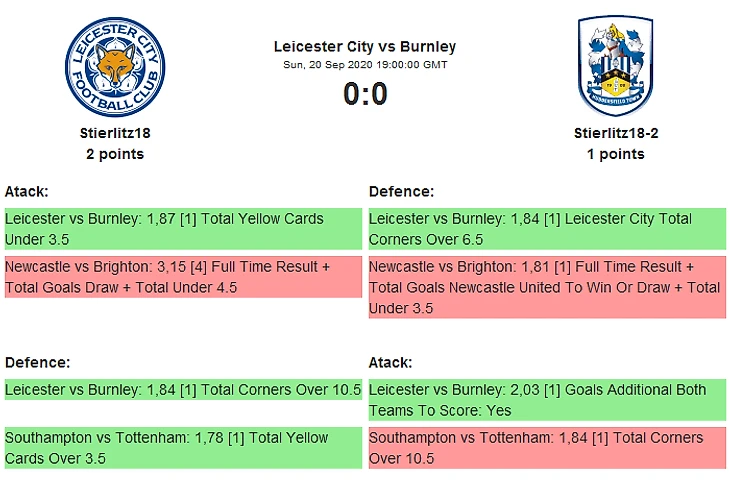Select the Draw + Total Under 4.5 bet

[x=182, y=277]
